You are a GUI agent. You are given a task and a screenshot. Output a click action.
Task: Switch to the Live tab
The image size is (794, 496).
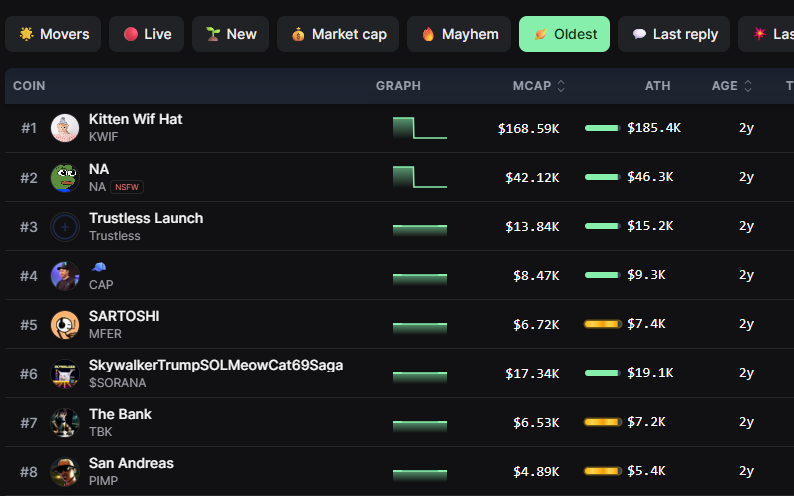tap(146, 34)
